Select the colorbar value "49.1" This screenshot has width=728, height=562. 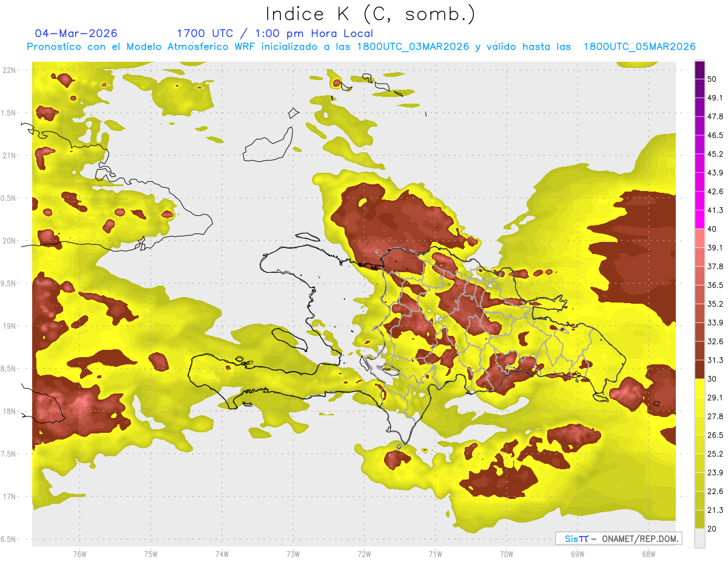point(715,98)
